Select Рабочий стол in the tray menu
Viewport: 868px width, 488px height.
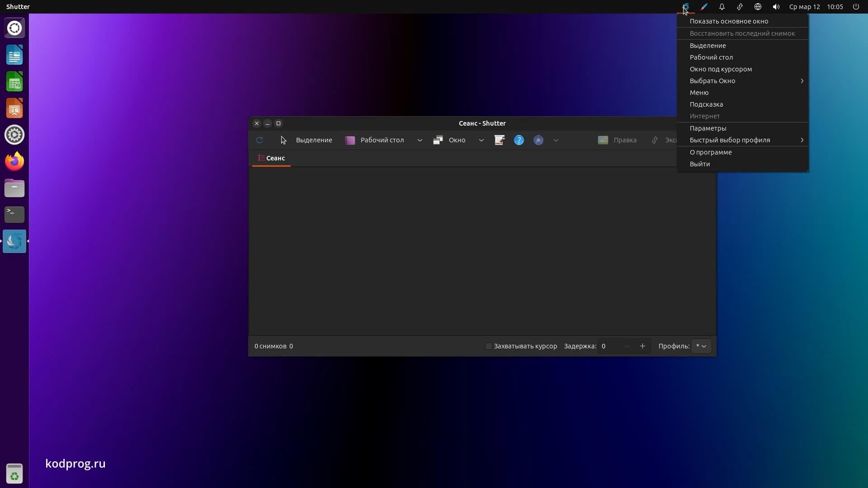[742, 57]
